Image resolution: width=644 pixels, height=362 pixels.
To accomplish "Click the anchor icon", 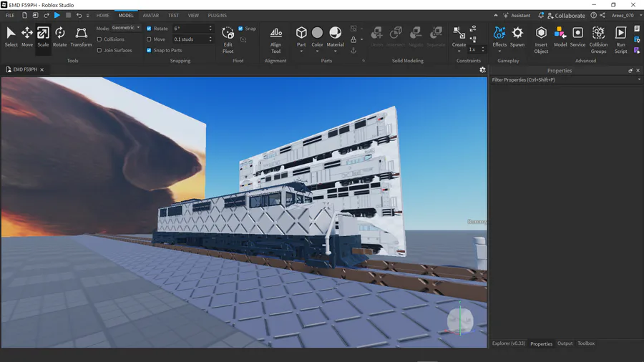I will [353, 51].
